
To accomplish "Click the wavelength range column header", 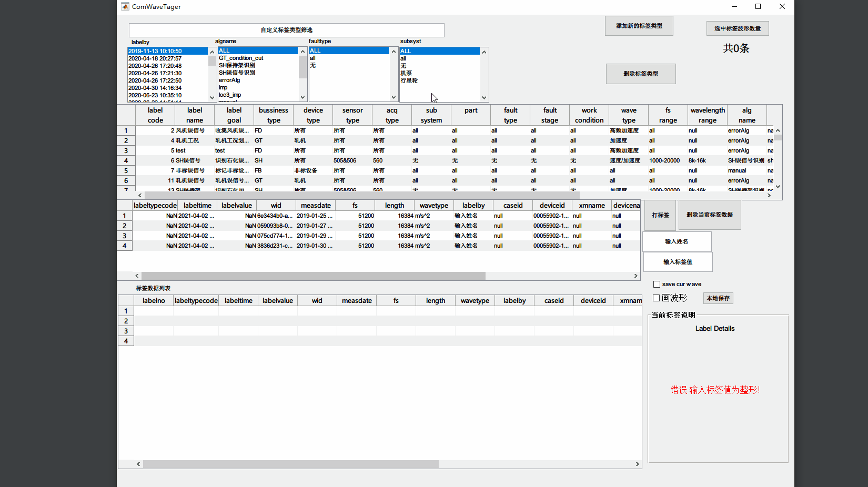I will pyautogui.click(x=708, y=115).
